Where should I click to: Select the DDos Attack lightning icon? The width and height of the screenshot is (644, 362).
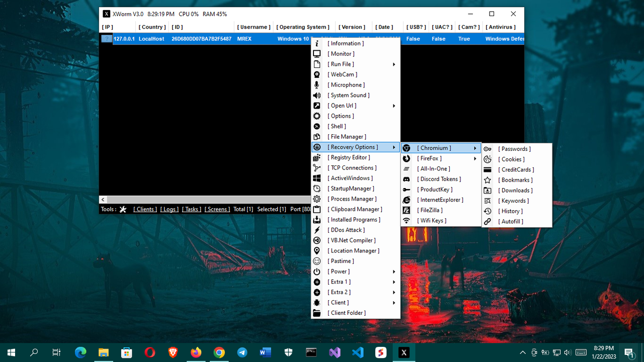click(x=316, y=230)
